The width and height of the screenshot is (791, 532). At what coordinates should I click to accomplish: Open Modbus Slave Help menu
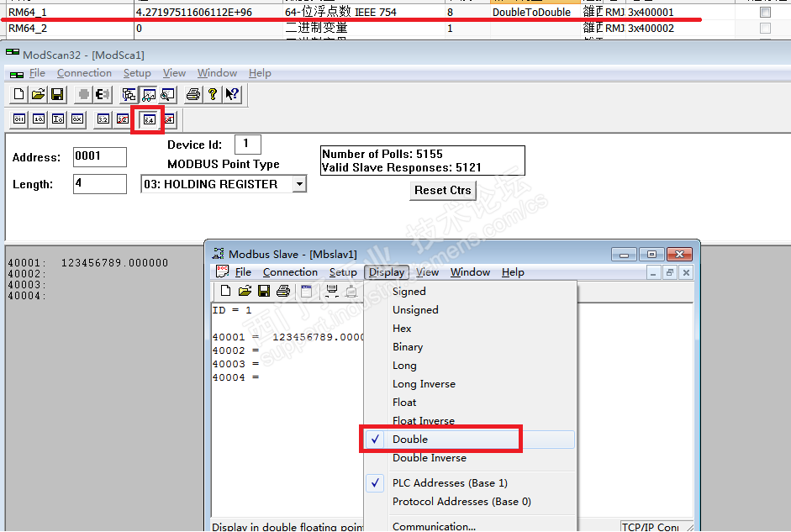point(513,272)
